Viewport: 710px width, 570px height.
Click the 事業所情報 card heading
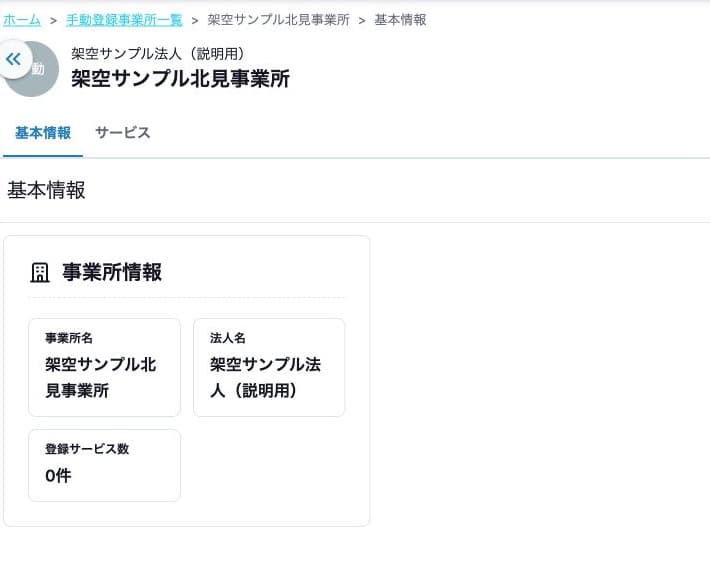tap(112, 273)
